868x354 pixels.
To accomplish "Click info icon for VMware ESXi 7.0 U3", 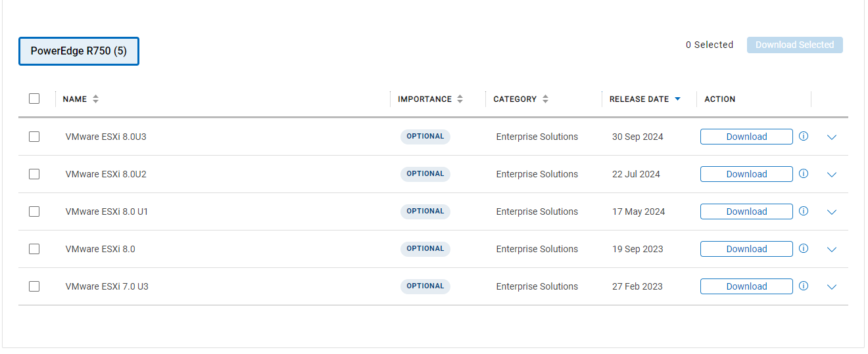I will (803, 286).
